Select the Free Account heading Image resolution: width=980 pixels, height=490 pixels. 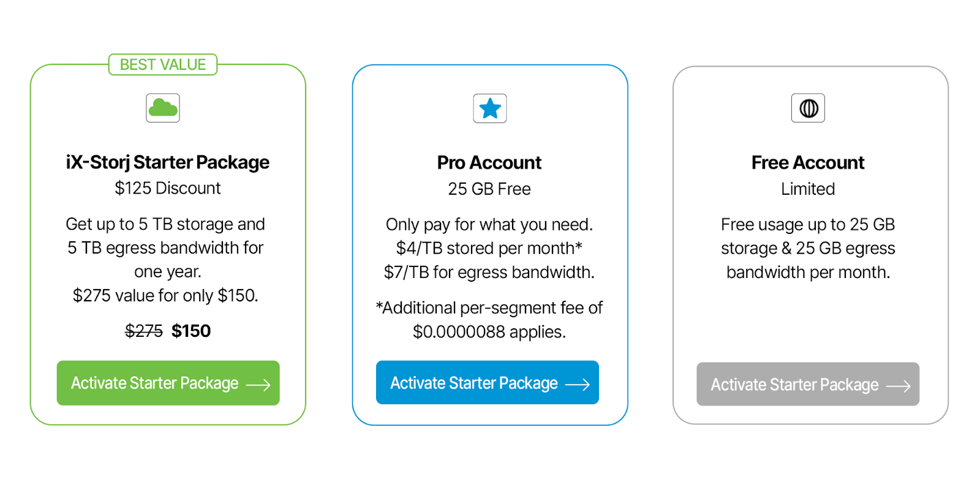point(808,163)
